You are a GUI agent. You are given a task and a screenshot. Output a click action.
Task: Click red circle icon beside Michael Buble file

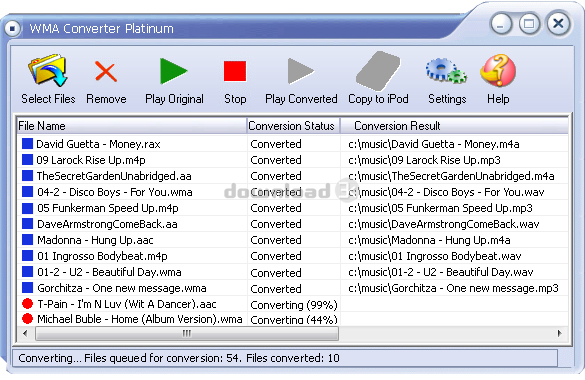pyautogui.click(x=27, y=319)
